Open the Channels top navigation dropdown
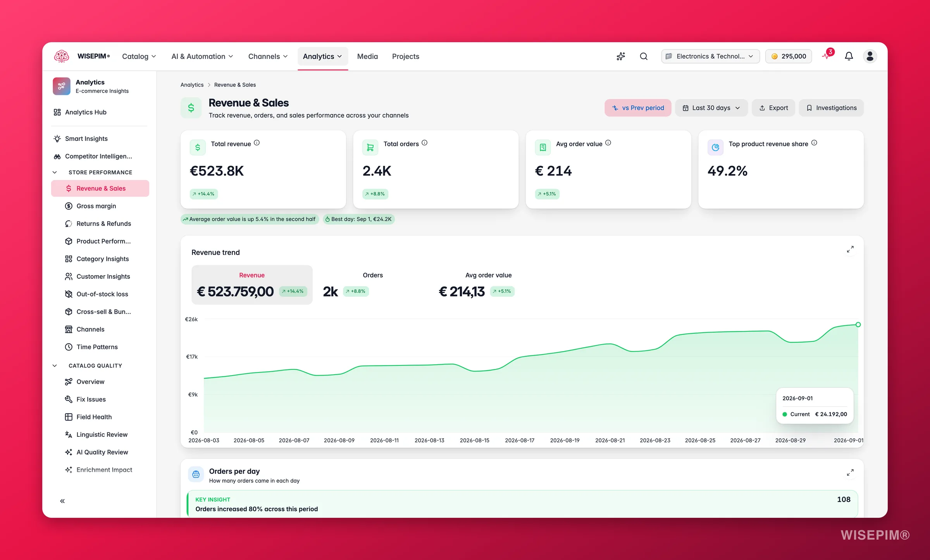This screenshot has height=560, width=930. (x=268, y=56)
